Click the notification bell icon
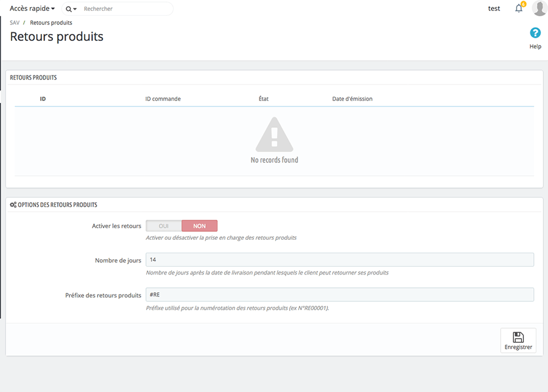The image size is (548, 392). pos(519,9)
